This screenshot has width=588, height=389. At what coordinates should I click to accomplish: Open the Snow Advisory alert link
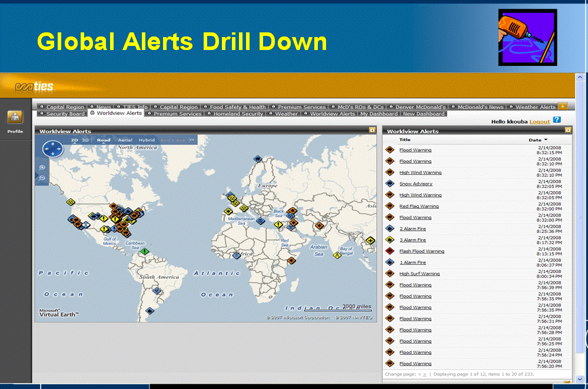pyautogui.click(x=416, y=184)
